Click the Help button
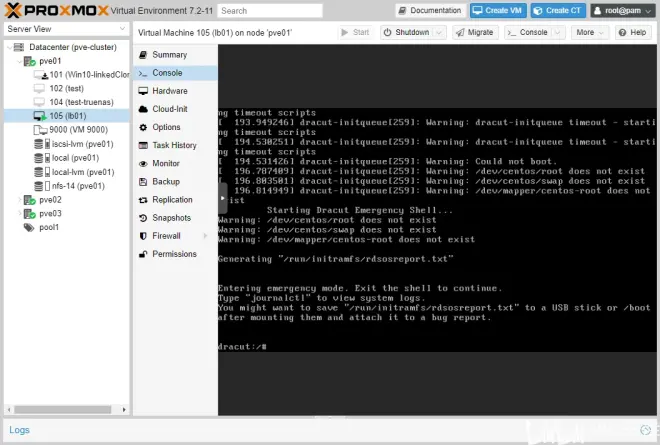This screenshot has width=660, height=445. click(x=633, y=32)
